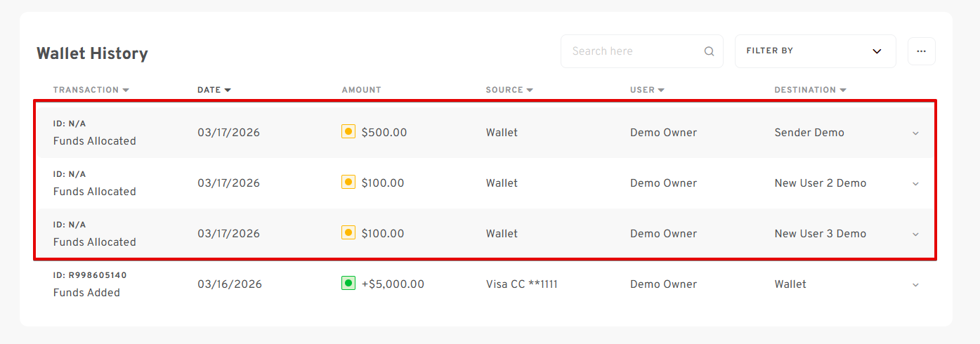Click the search magnifier icon
Screen dimensions: 980x344
tap(709, 51)
